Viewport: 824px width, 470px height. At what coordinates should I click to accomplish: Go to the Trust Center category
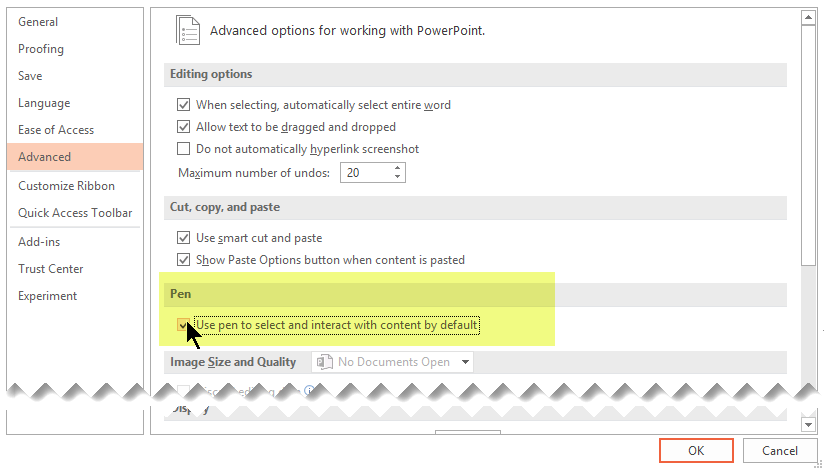coord(50,269)
